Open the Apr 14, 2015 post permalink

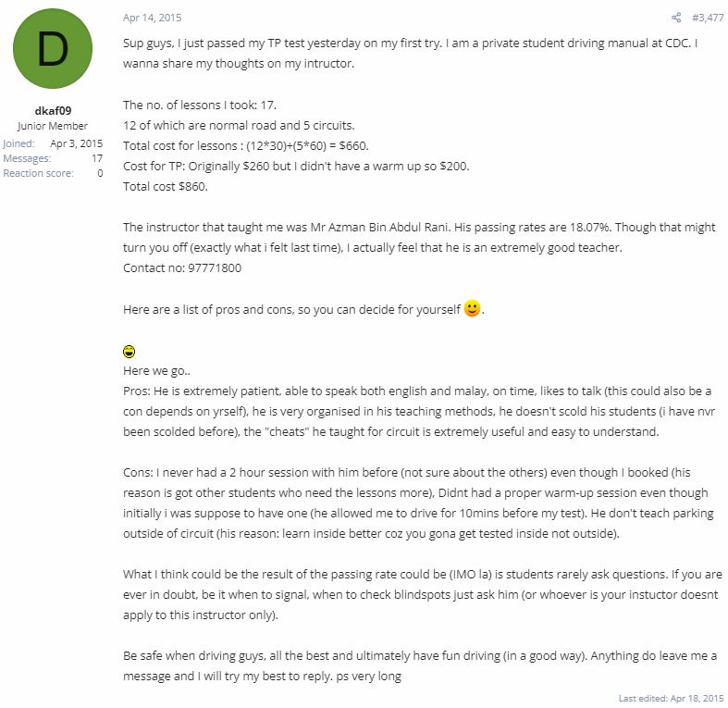153,18
